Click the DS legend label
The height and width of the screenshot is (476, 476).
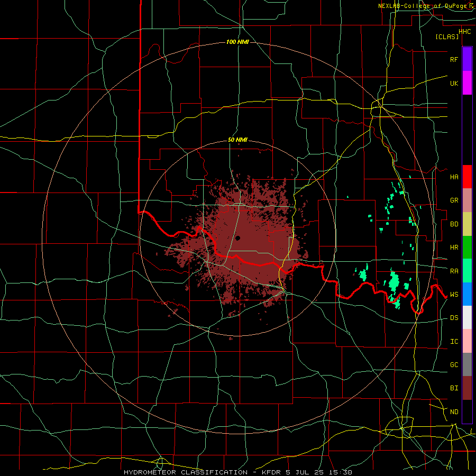click(454, 318)
